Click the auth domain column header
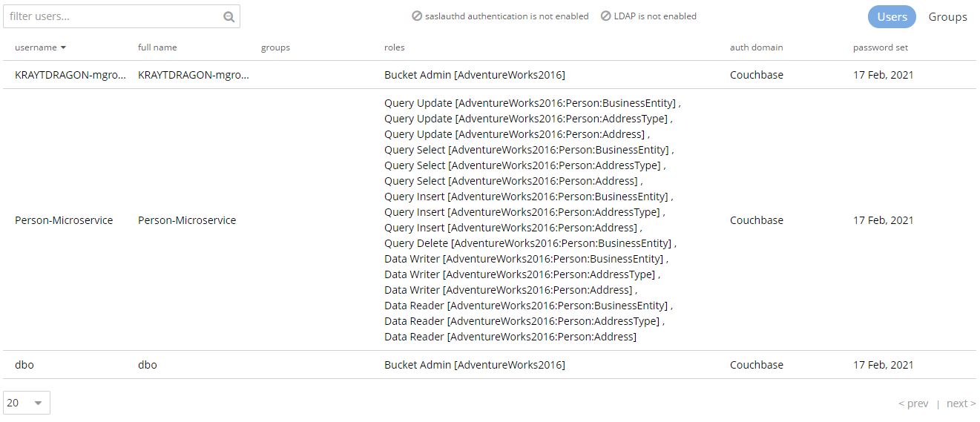Screen dimensions: 980x422 click(x=756, y=47)
